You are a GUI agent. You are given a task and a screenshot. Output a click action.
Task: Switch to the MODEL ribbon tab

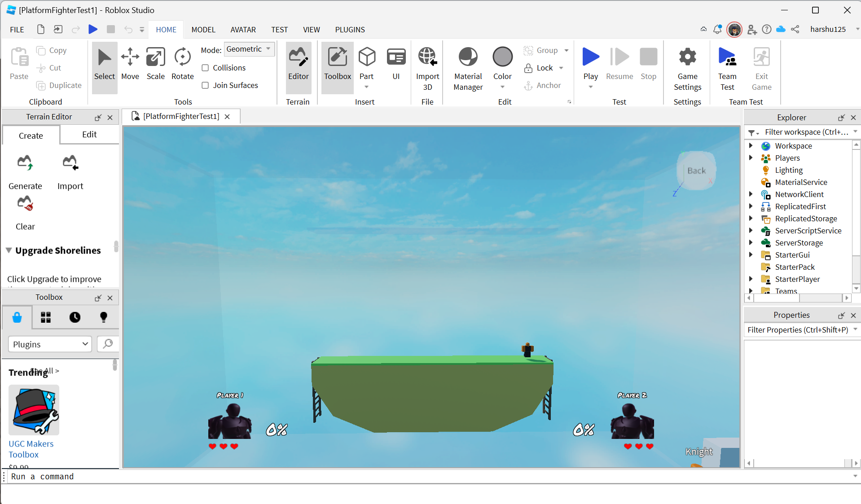[203, 30]
